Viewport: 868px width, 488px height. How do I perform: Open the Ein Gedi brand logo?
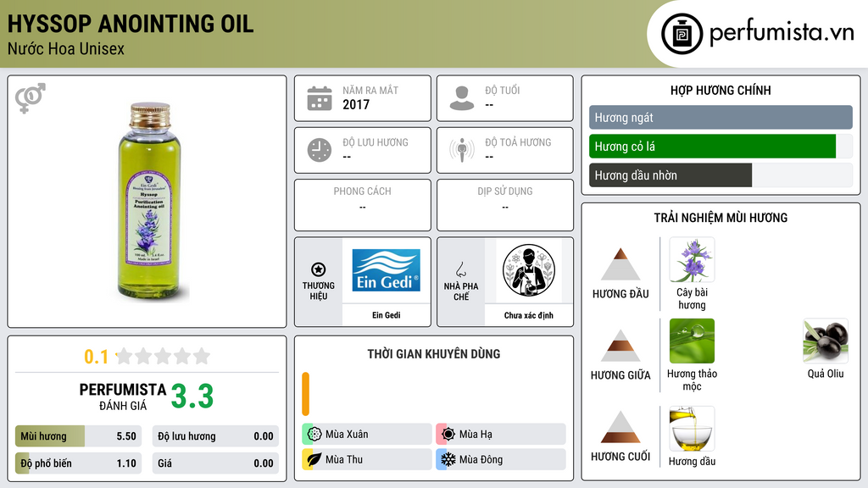(387, 270)
